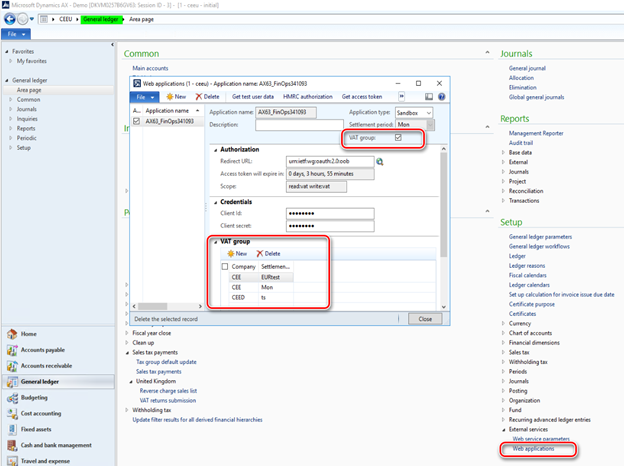Image resolution: width=624 pixels, height=466 pixels.
Task: Toggle the AX63_FinOps341093 row checkbox
Action: click(x=136, y=121)
